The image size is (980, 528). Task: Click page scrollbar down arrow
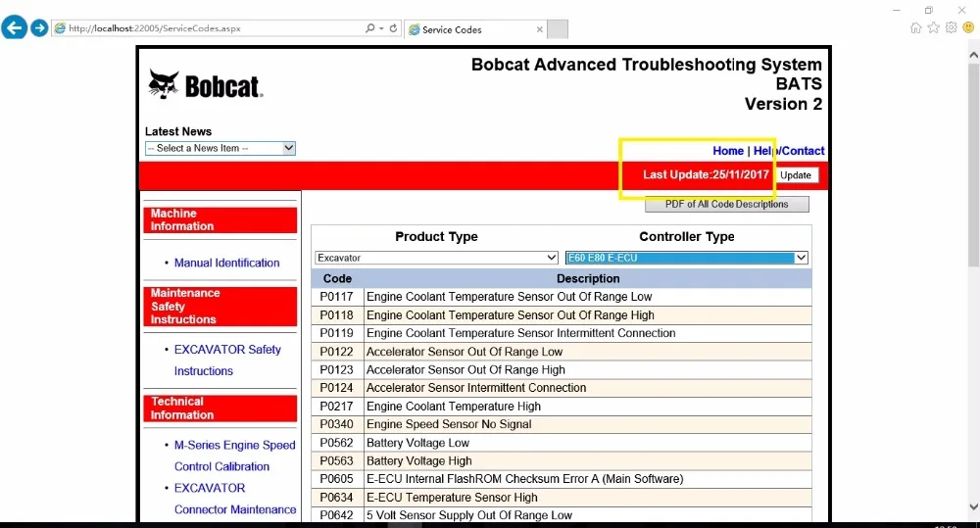973,506
